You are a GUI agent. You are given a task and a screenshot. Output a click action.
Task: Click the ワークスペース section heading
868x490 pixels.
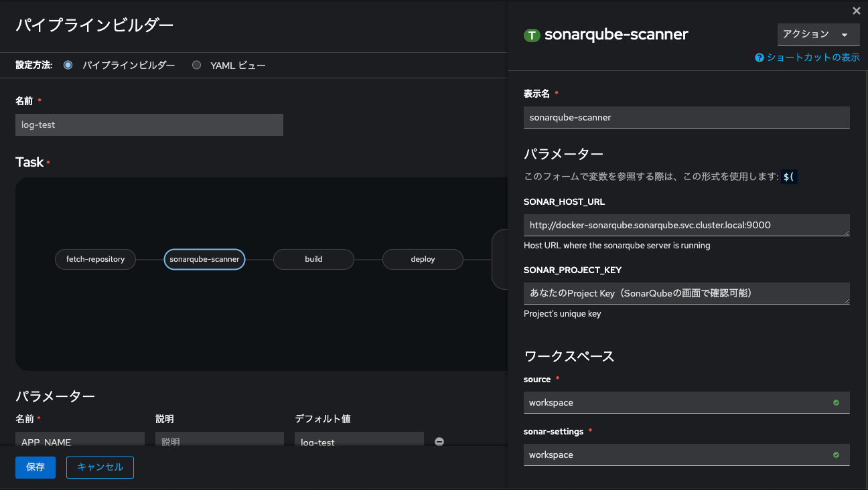pos(569,356)
